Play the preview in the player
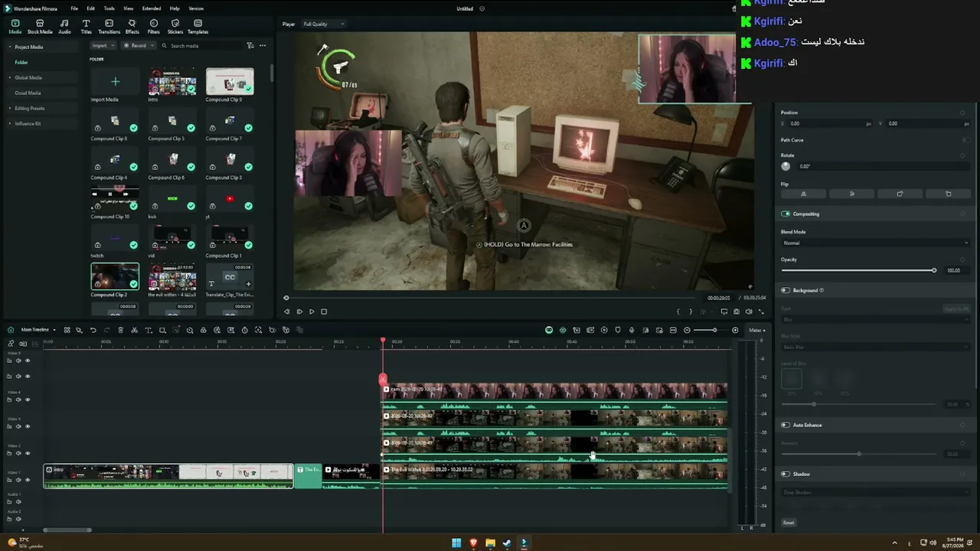The image size is (980, 551). point(312,311)
